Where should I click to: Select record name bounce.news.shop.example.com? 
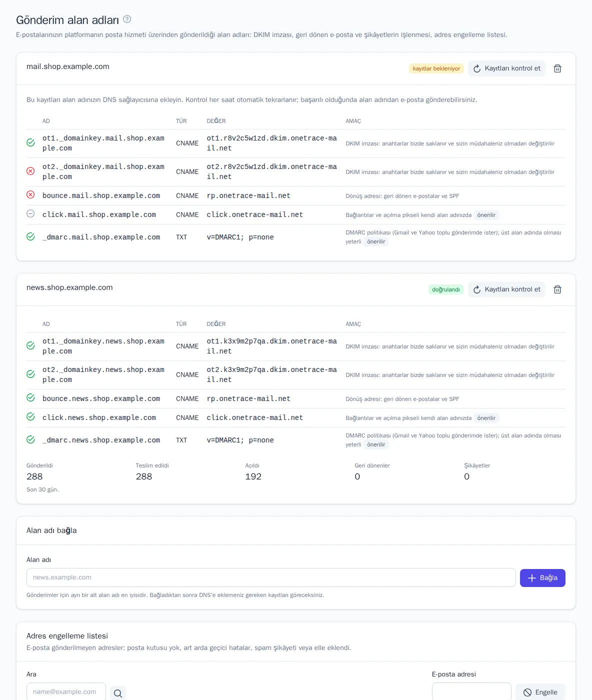tap(101, 399)
